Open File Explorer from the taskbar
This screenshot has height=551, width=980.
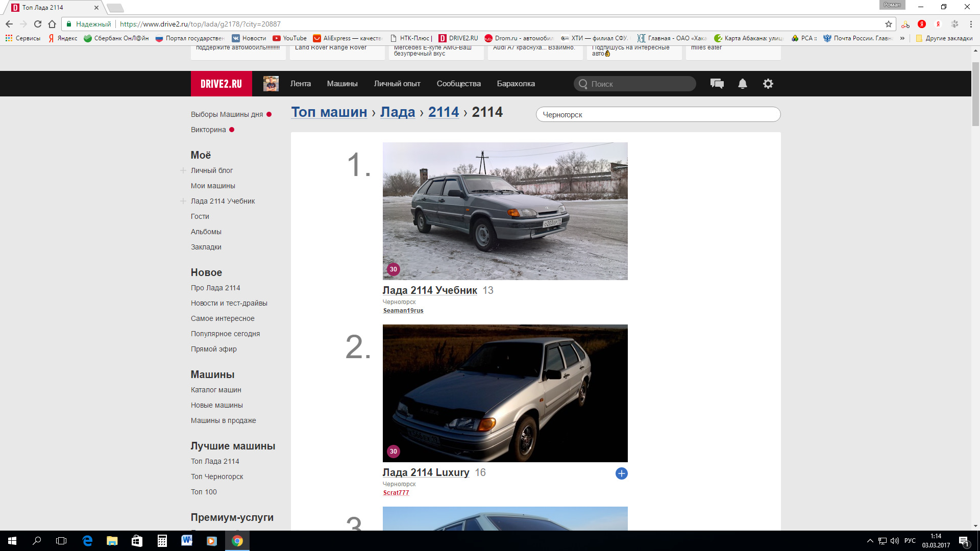(112, 541)
